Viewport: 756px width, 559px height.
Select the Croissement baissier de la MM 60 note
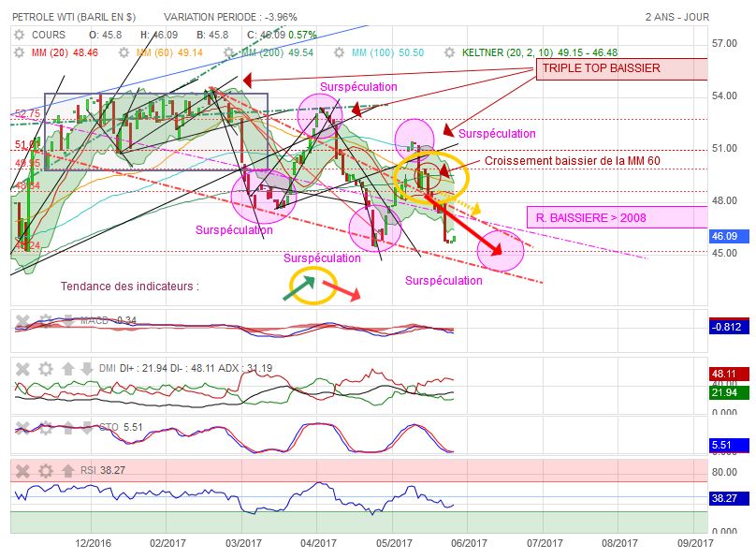coord(573,161)
